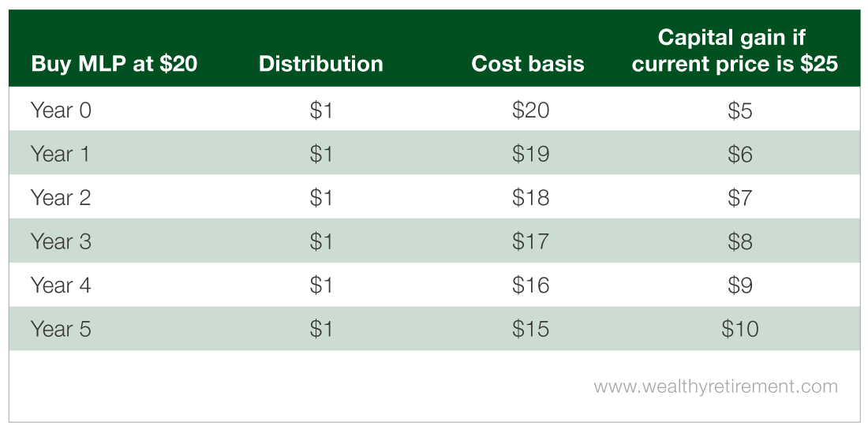This screenshot has width=868, height=433.
Task: Click the $15 cost basis cell
Action: [530, 330]
